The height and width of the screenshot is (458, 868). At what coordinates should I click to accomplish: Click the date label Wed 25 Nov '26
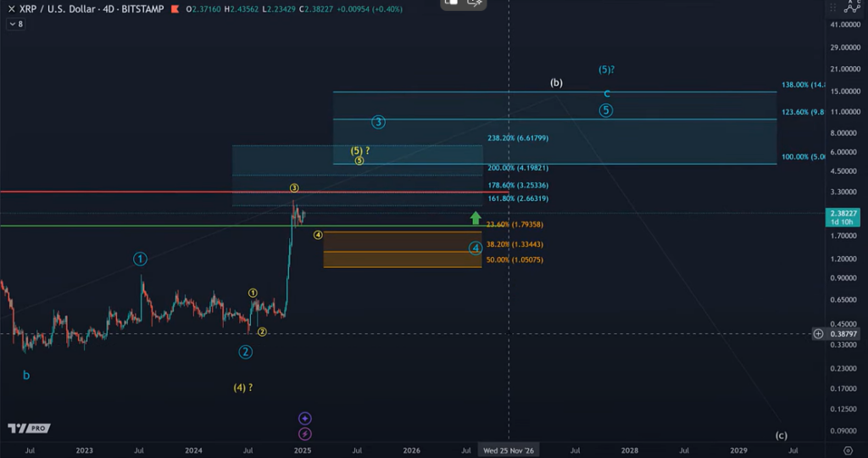pyautogui.click(x=509, y=450)
